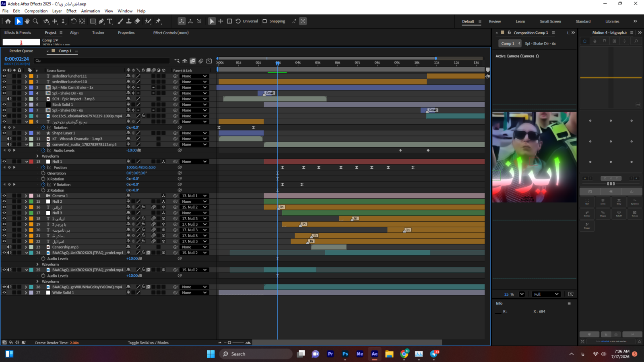Click the timeline layer search field
This screenshot has height=362, width=644.
102,61
